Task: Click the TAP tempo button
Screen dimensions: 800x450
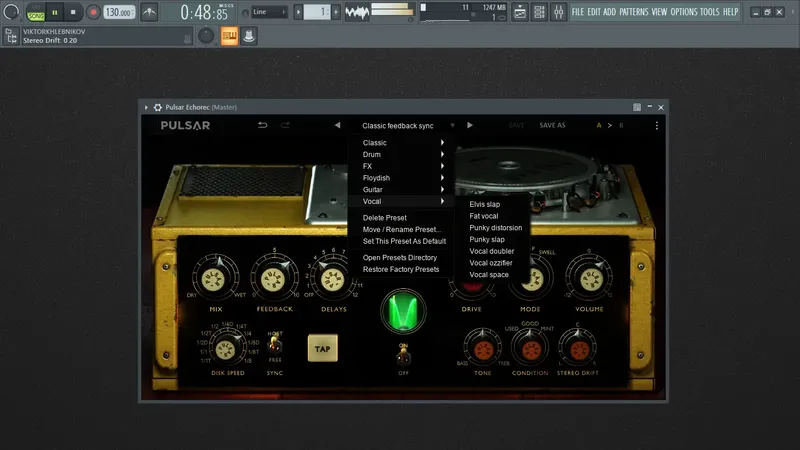Action: pyautogui.click(x=322, y=348)
